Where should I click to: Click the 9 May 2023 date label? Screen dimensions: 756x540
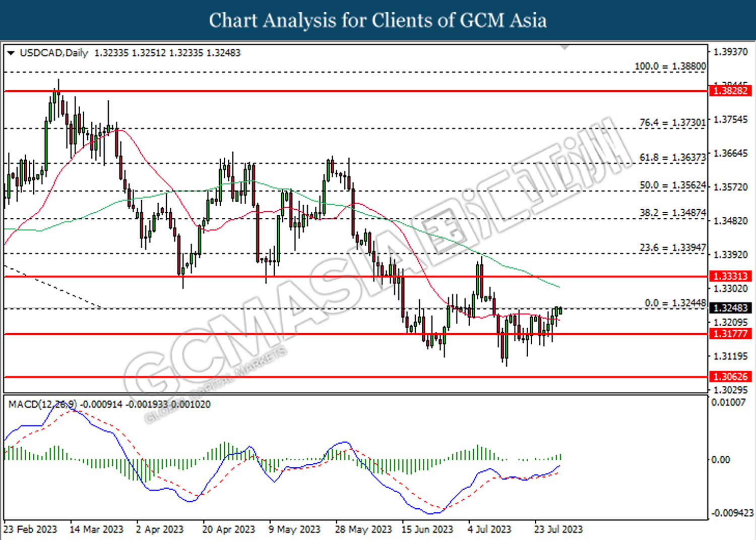pyautogui.click(x=294, y=529)
